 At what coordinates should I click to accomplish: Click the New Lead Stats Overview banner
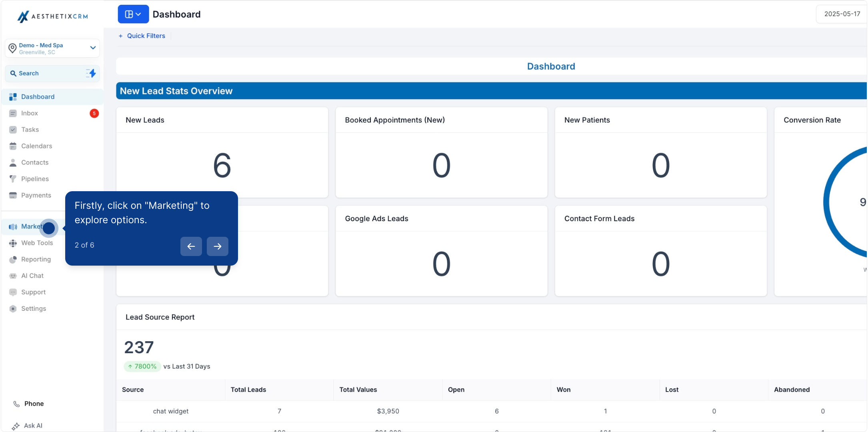492,91
